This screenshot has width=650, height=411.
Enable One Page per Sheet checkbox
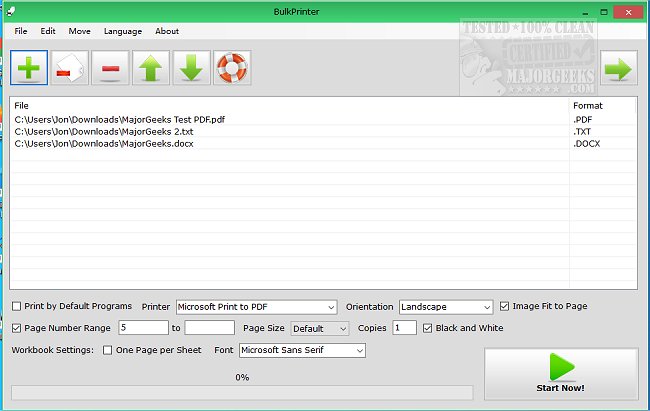[x=107, y=350]
